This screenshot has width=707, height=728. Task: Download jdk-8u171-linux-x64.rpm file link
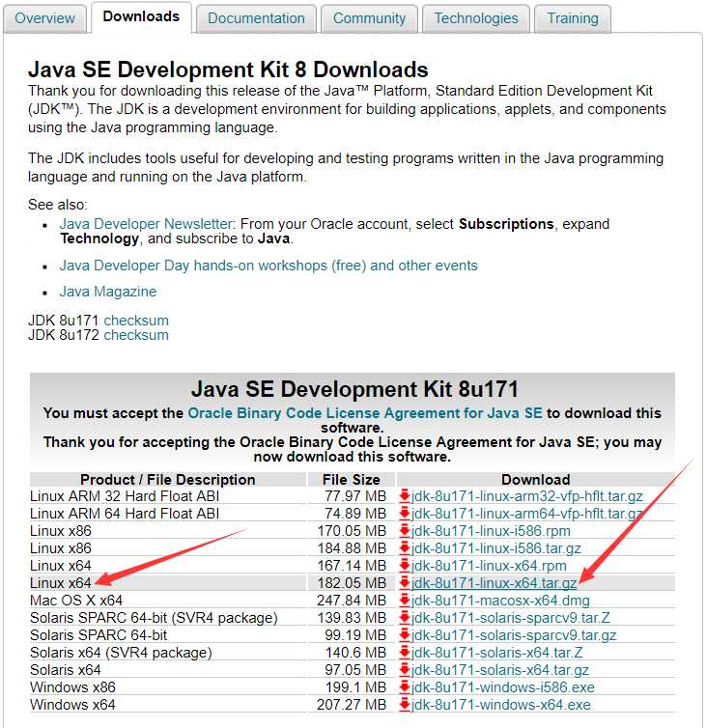point(489,566)
